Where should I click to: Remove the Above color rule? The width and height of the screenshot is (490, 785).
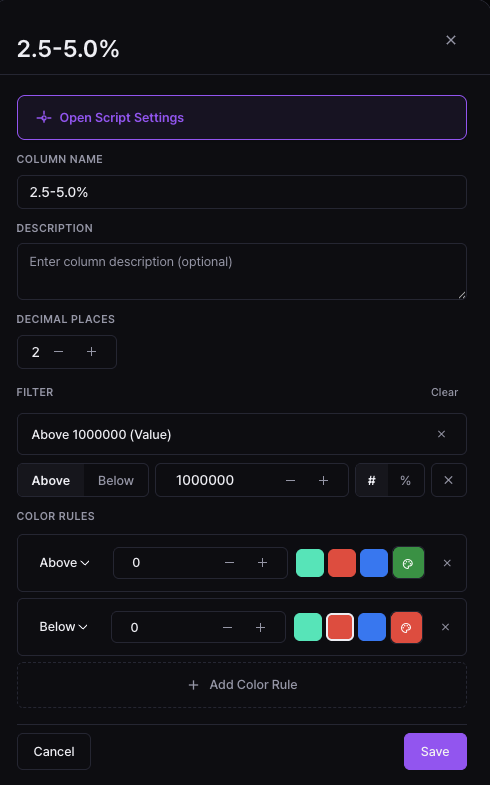tap(447, 563)
